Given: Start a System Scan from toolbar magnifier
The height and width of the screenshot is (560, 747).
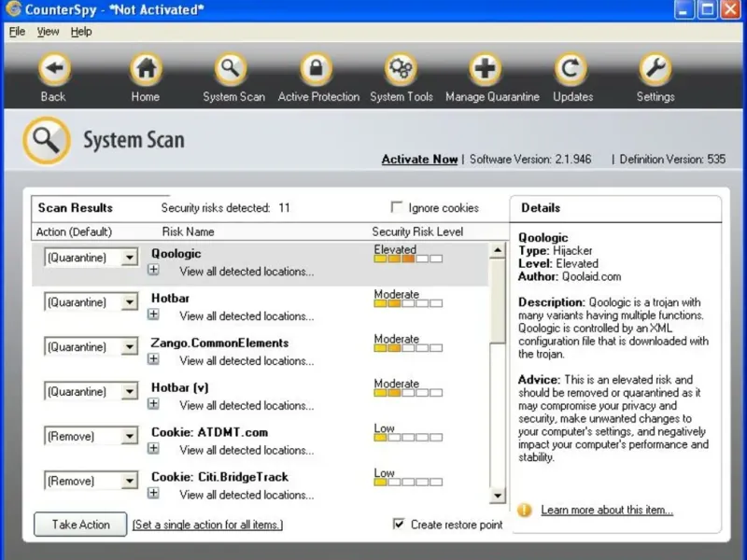Looking at the screenshot, I should 231,69.
